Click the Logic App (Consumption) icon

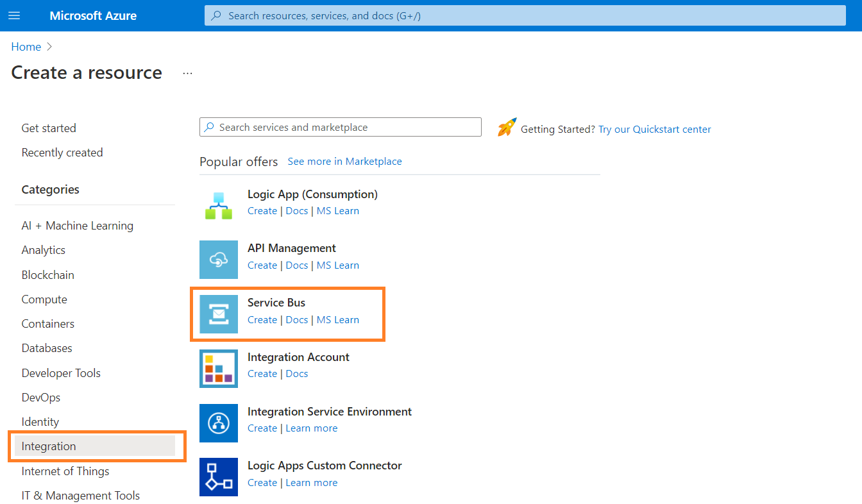pos(219,205)
